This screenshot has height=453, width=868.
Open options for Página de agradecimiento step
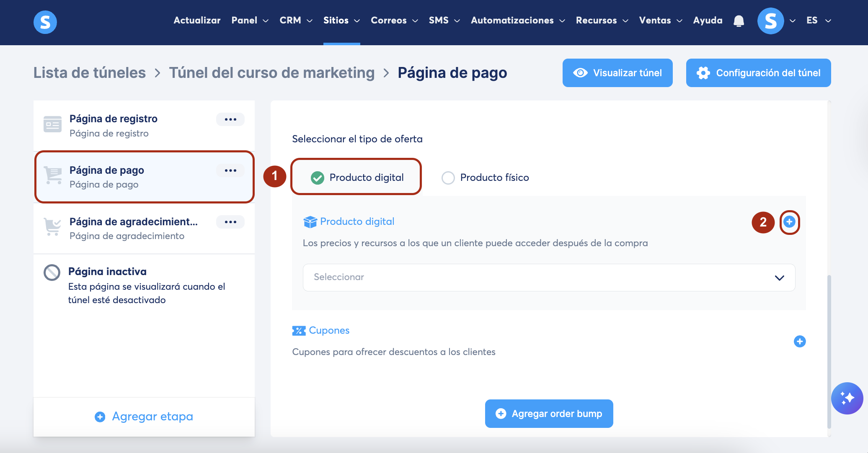coord(230,222)
